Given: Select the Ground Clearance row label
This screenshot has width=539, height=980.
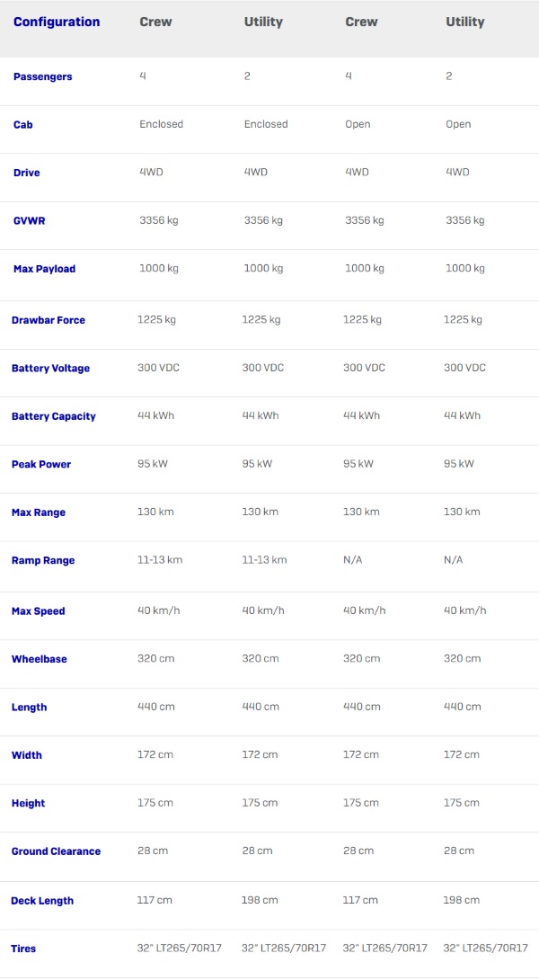Looking at the screenshot, I should pyautogui.click(x=56, y=851).
